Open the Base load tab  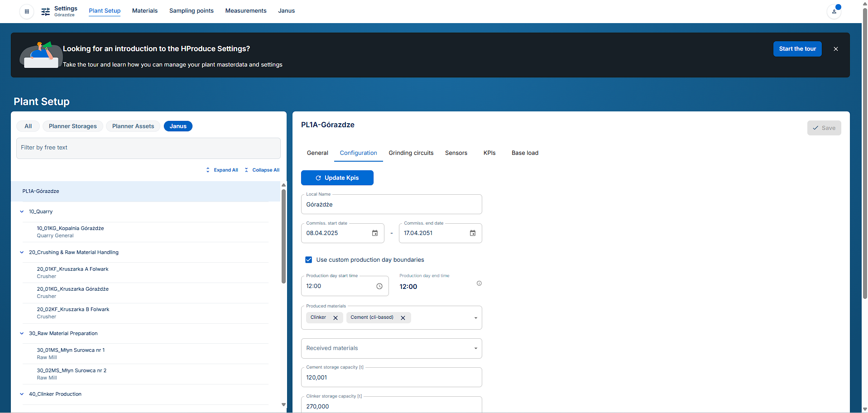(525, 153)
